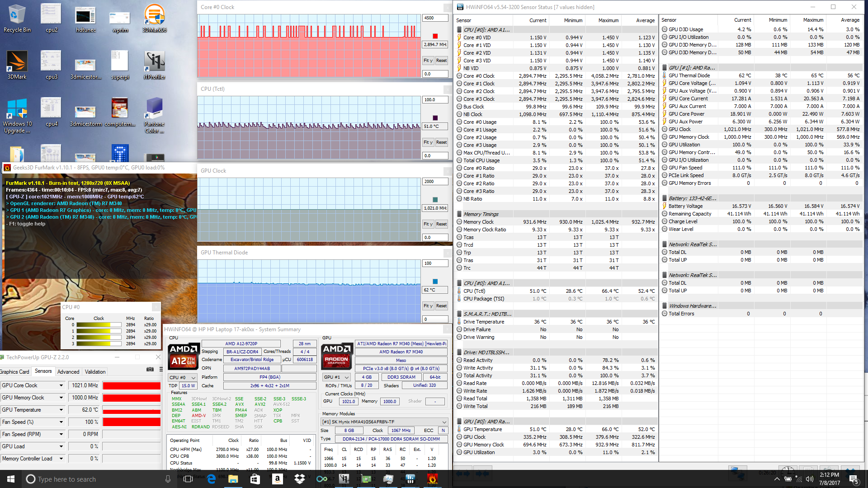Open the volume control in the tray

[x=809, y=479]
